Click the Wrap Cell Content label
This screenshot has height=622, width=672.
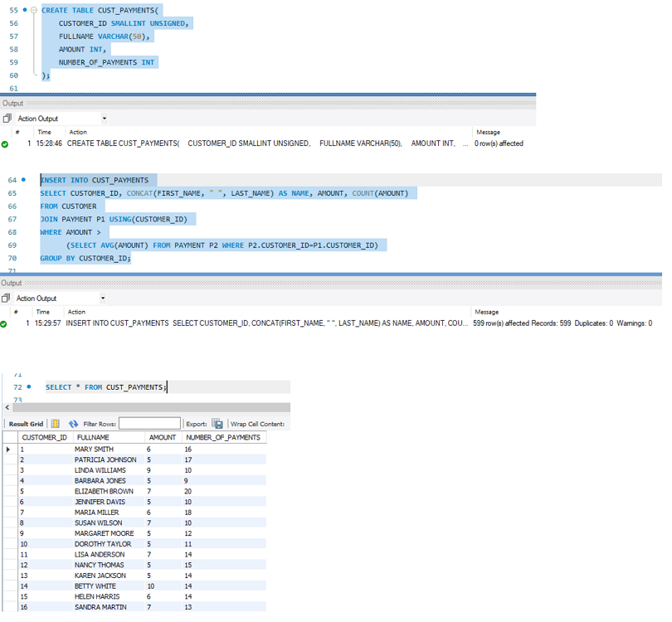click(x=257, y=424)
